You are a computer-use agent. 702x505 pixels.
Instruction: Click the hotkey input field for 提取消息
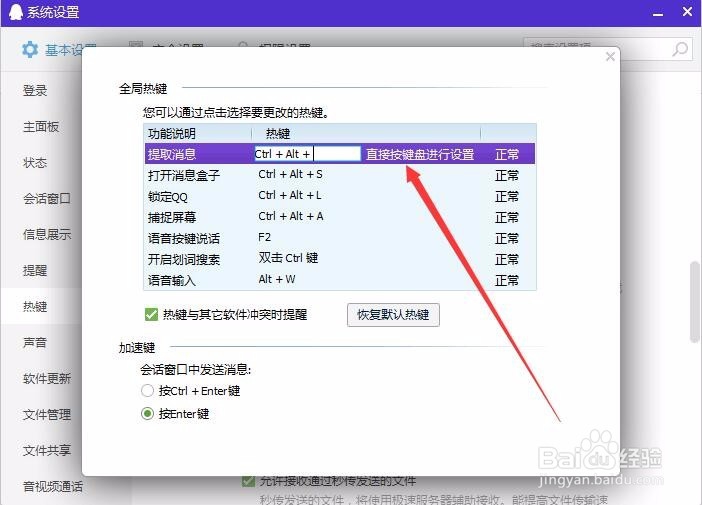[x=307, y=154]
